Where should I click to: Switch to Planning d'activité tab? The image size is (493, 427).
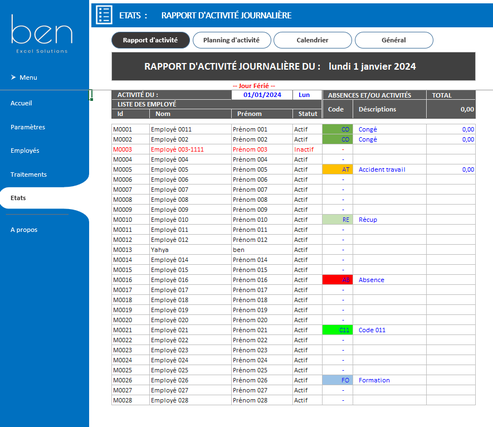click(232, 40)
